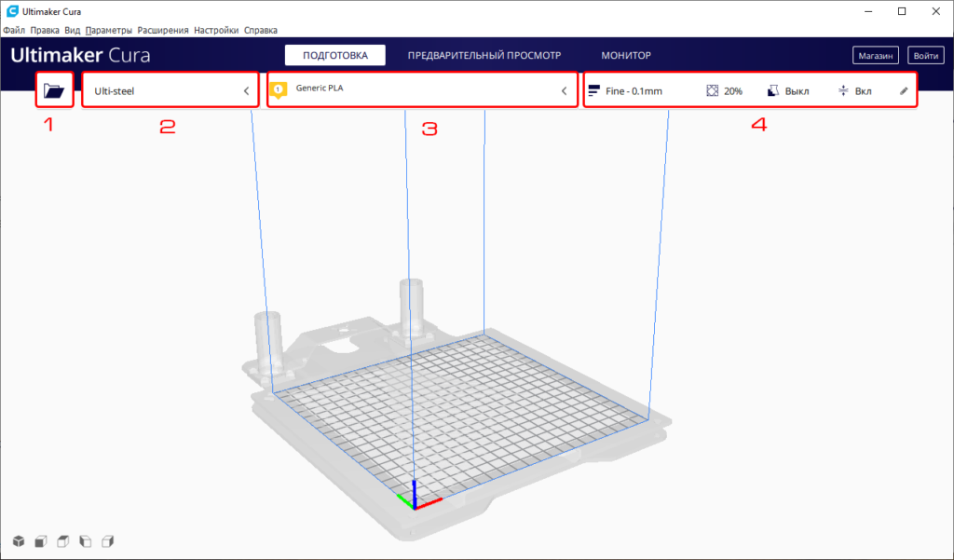This screenshot has height=560, width=954.
Task: Click the open file folder icon
Action: click(54, 91)
